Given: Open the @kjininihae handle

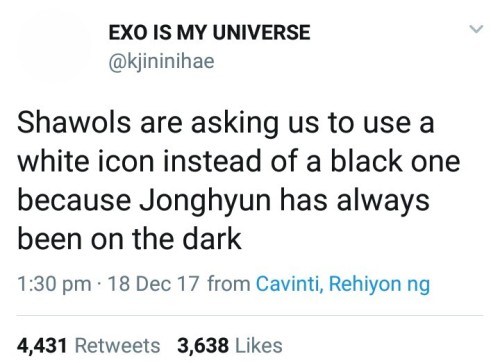Looking at the screenshot, I should (x=161, y=62).
